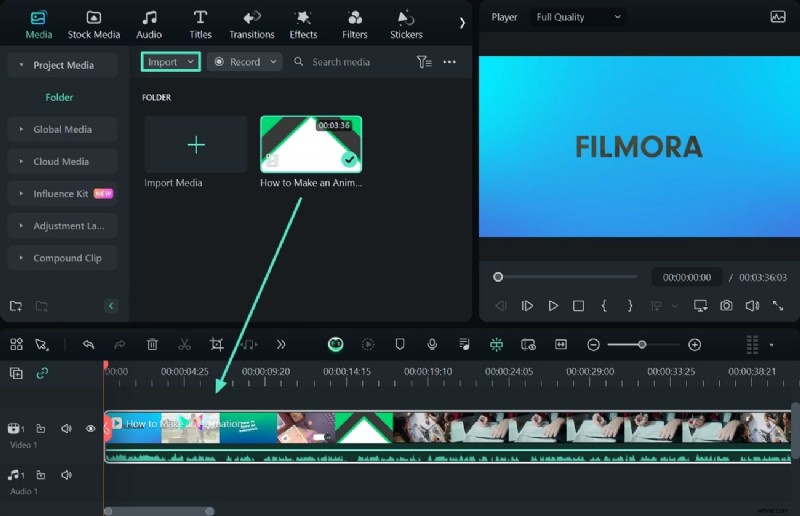Expand the Global Media section

pyautogui.click(x=62, y=129)
